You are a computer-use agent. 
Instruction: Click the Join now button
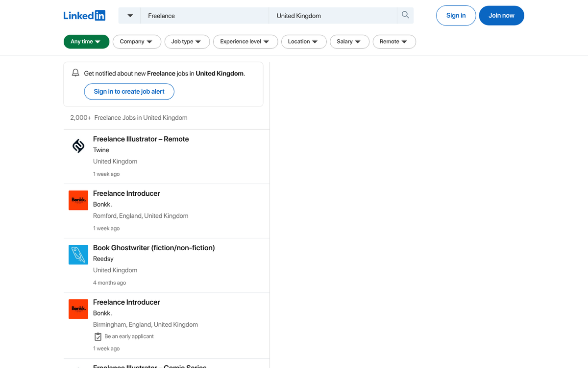(501, 15)
